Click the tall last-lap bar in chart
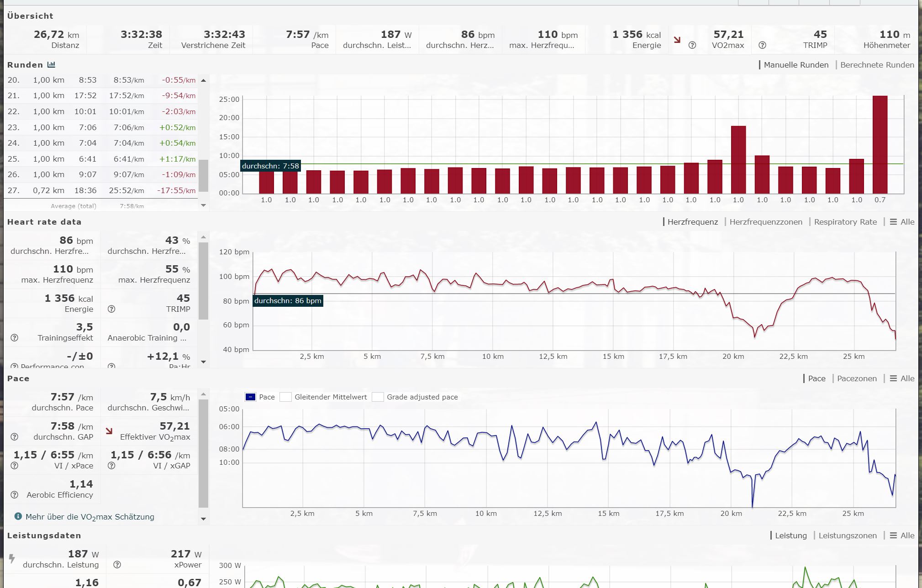The height and width of the screenshot is (588, 922). pyautogui.click(x=880, y=144)
